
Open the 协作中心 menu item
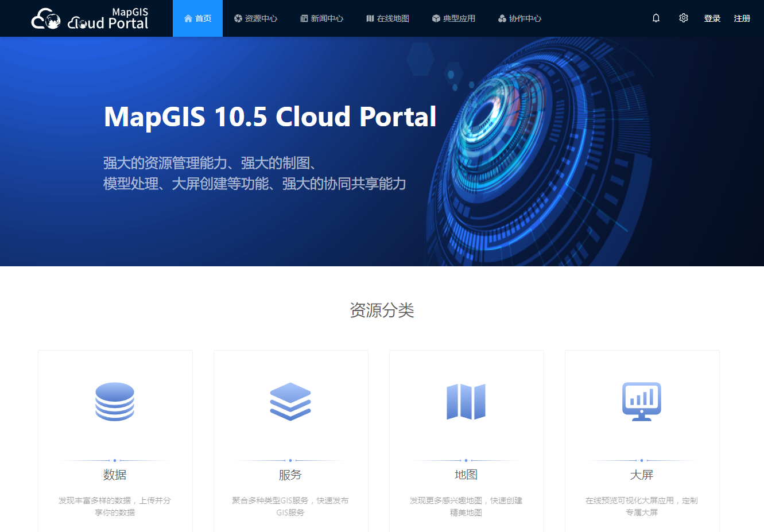pyautogui.click(x=519, y=18)
